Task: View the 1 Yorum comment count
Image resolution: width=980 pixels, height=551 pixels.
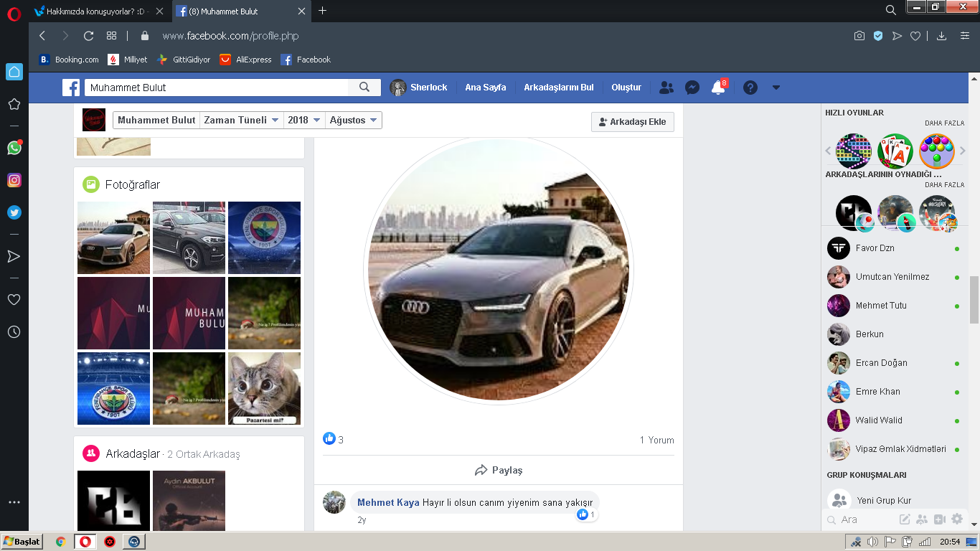Action: point(656,440)
